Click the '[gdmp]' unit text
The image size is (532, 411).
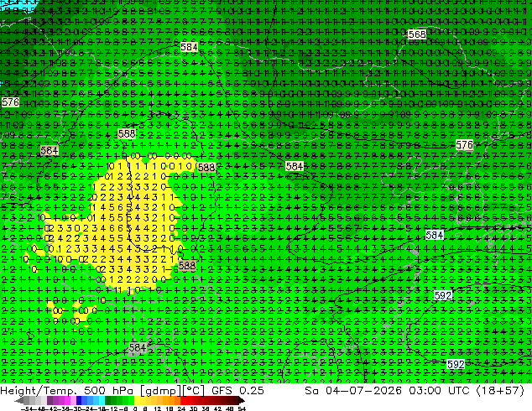click(159, 391)
